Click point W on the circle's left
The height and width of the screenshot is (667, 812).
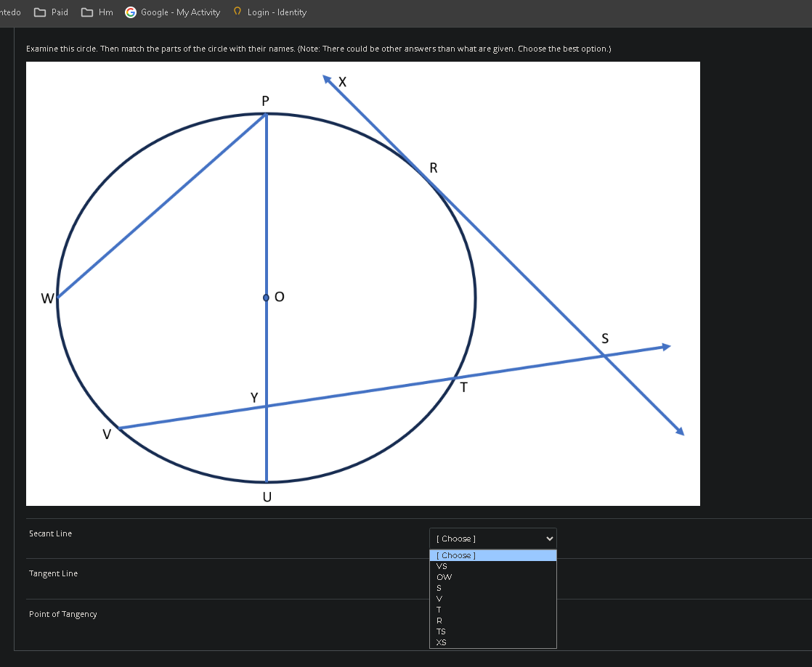point(57,298)
